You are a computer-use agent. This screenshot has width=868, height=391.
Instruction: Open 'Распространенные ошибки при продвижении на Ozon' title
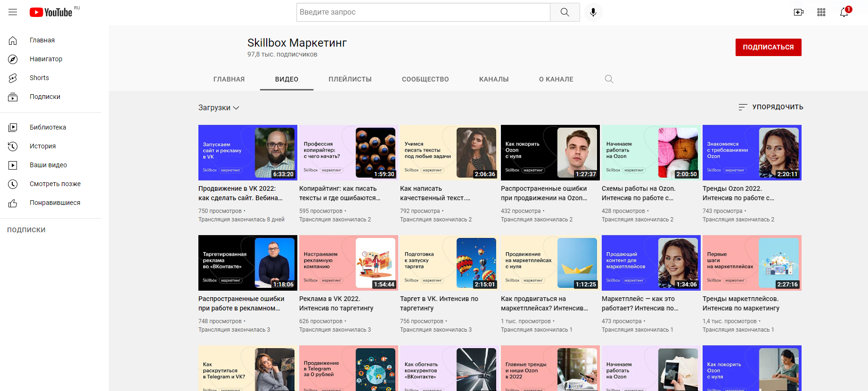click(x=544, y=193)
